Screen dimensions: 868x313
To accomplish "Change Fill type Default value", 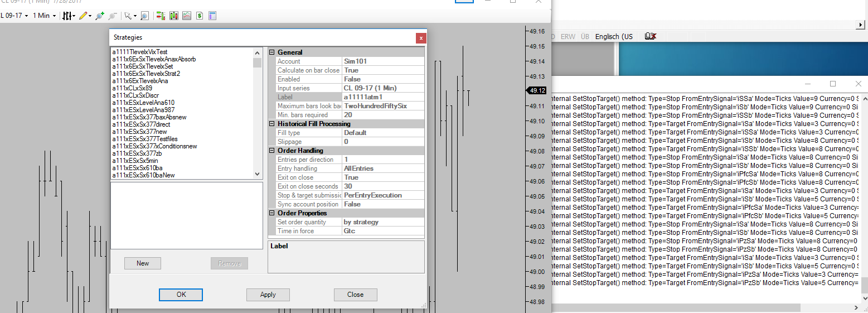I will click(383, 133).
